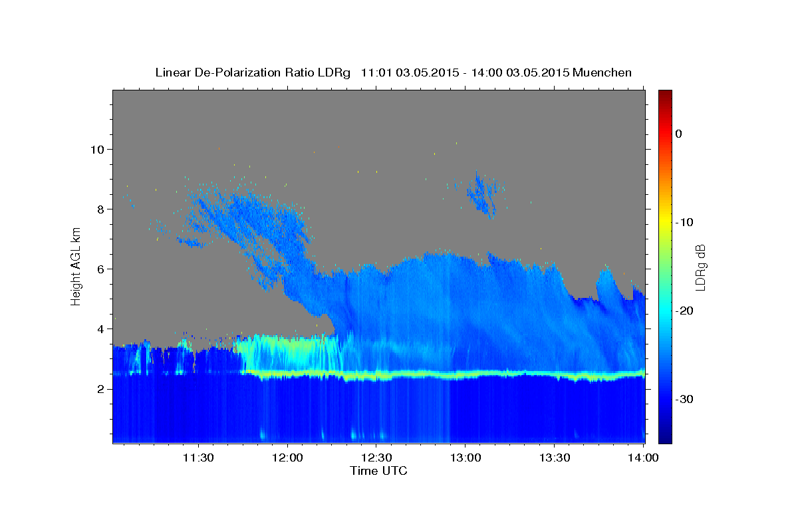The image size is (798, 532).
Task: Click the end date '14:00 03.05.2015' in title
Action: [519, 72]
